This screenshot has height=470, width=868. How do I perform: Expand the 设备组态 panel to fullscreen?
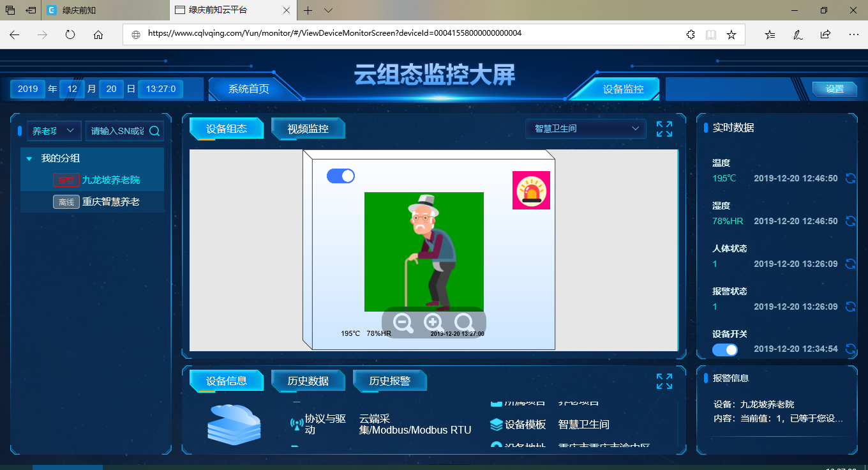[664, 128]
